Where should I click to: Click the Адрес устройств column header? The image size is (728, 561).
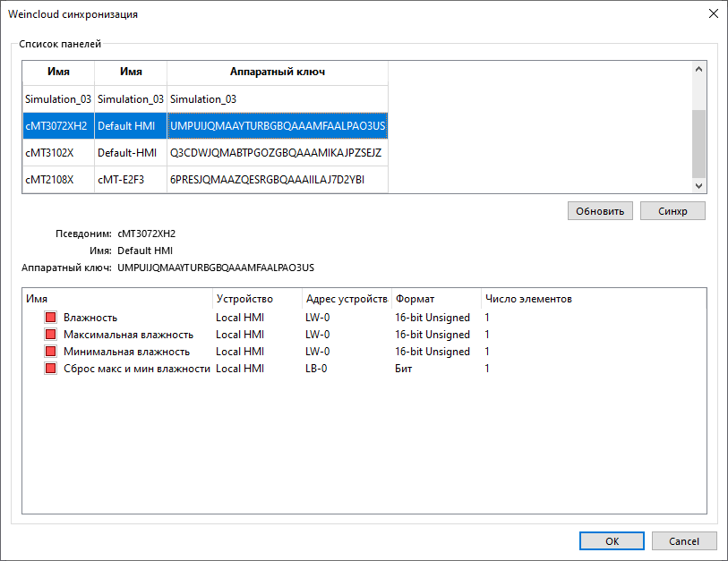[347, 299]
